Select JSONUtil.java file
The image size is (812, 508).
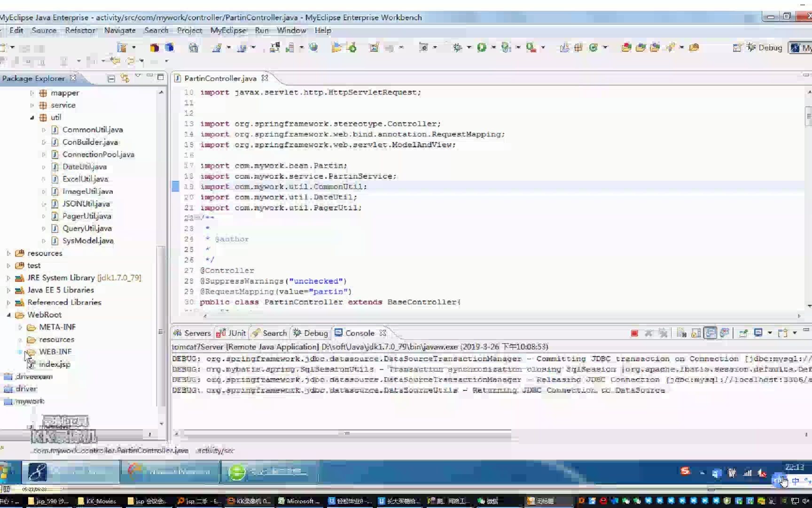click(86, 204)
